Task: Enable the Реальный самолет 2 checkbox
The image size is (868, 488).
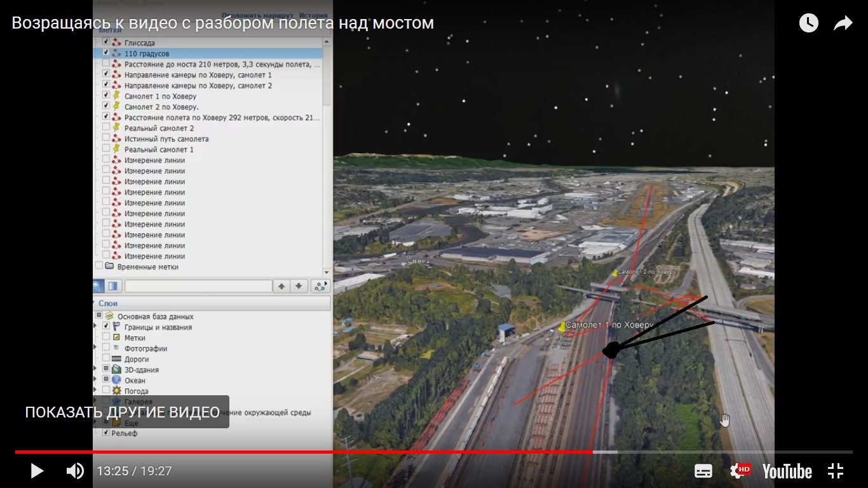Action: click(x=106, y=128)
